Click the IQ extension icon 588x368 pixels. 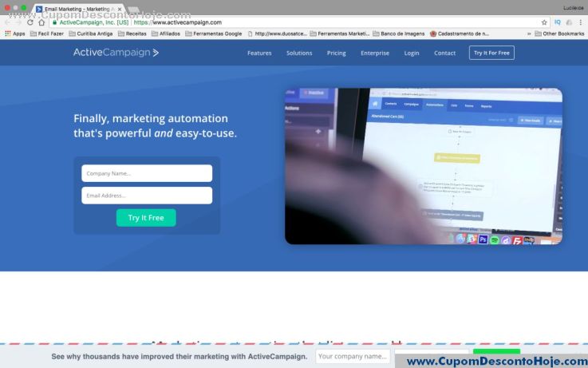[558, 22]
